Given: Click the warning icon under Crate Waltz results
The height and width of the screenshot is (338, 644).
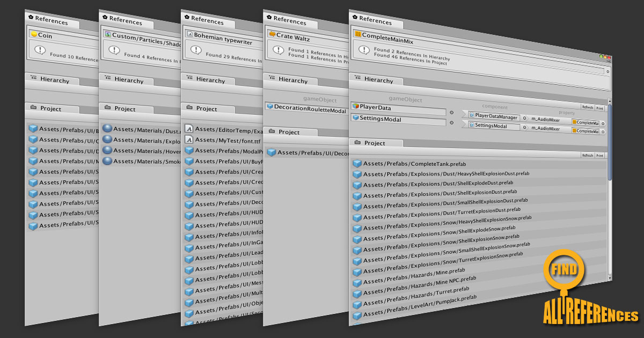Looking at the screenshot, I should (x=278, y=50).
